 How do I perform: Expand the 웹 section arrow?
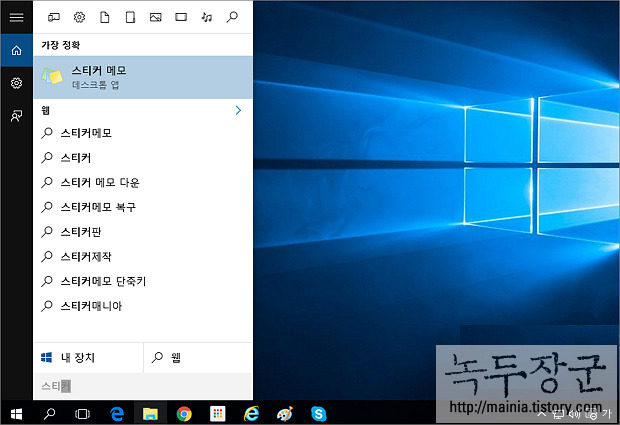point(238,110)
